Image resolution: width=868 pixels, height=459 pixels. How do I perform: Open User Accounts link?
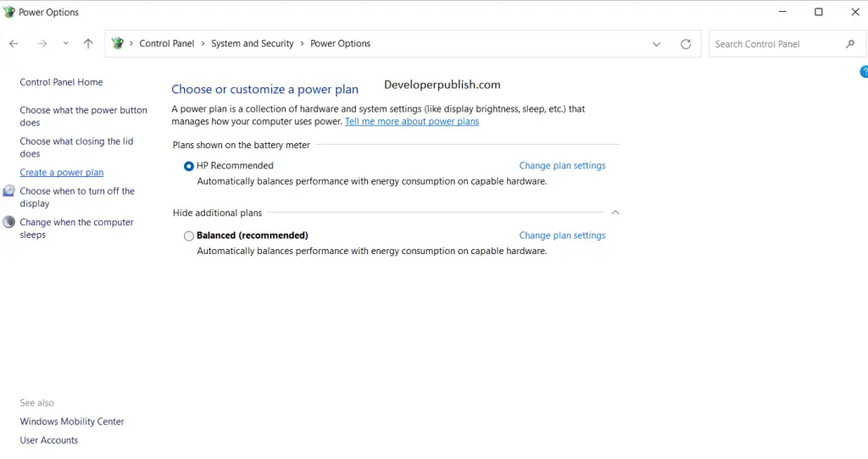click(48, 440)
